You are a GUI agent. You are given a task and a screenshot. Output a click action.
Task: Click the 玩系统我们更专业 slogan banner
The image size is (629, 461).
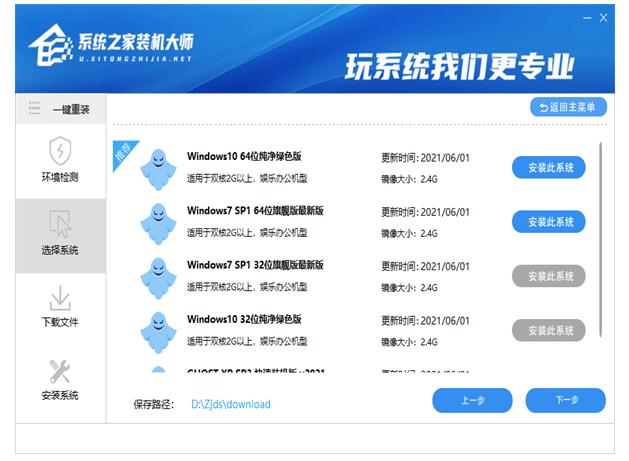460,66
